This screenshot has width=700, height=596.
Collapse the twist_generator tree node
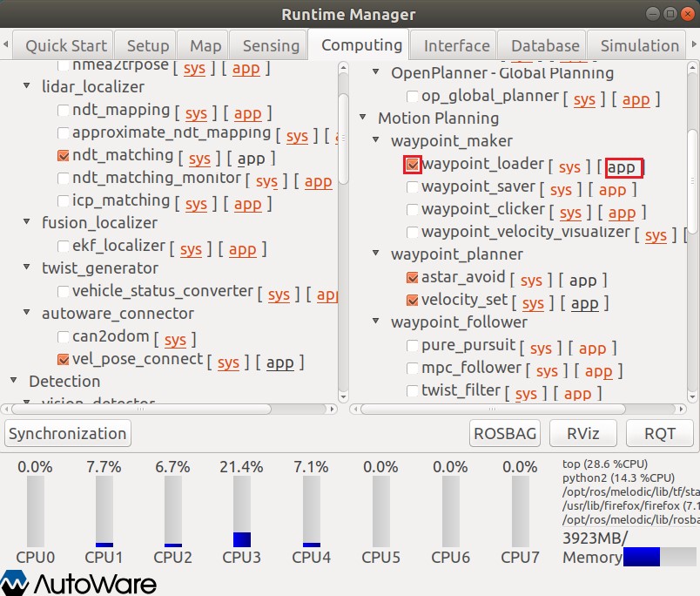(x=27, y=267)
